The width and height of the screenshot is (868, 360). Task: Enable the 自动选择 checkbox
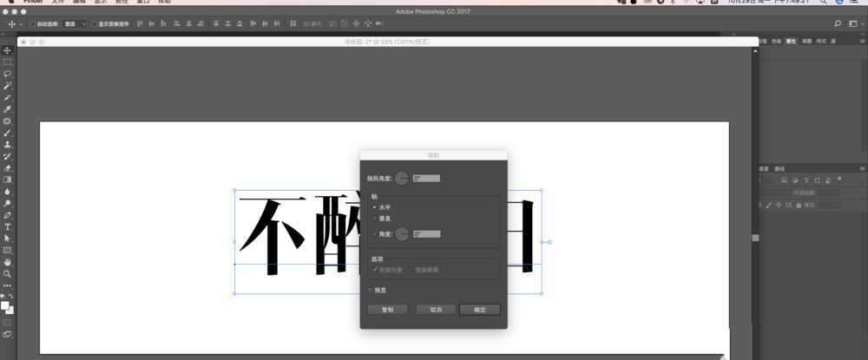pos(33,24)
